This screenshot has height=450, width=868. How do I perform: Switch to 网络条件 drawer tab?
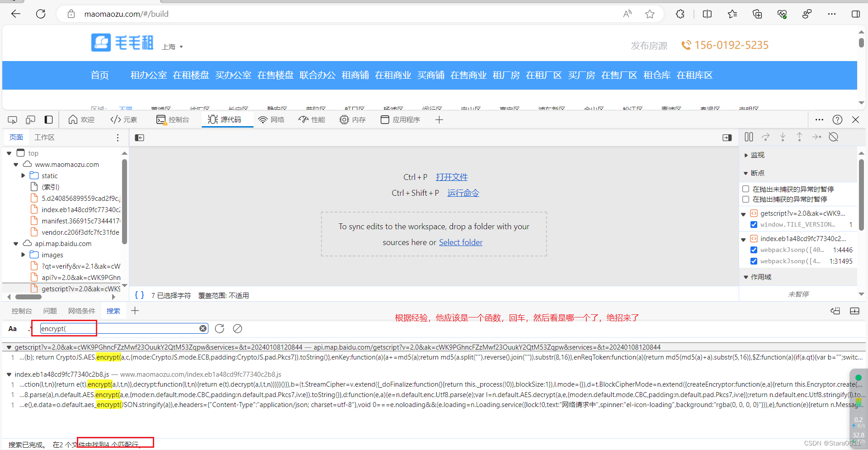[x=81, y=311]
